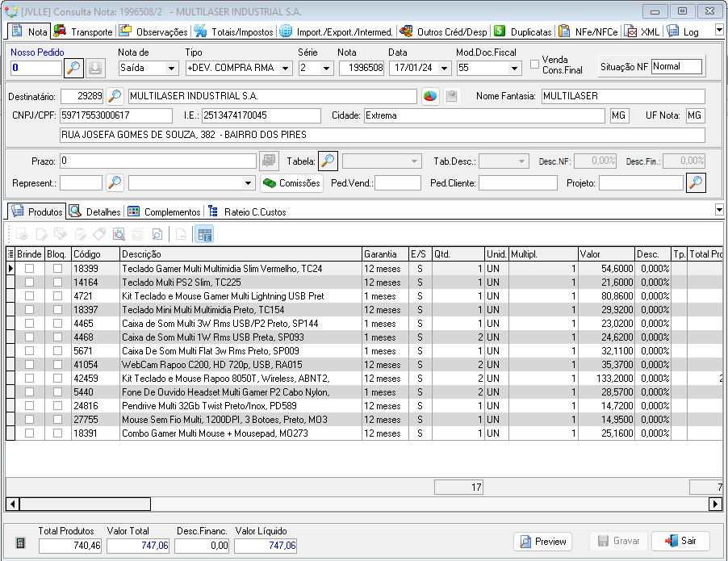Toggle the totals sigma table icon

coord(204,234)
